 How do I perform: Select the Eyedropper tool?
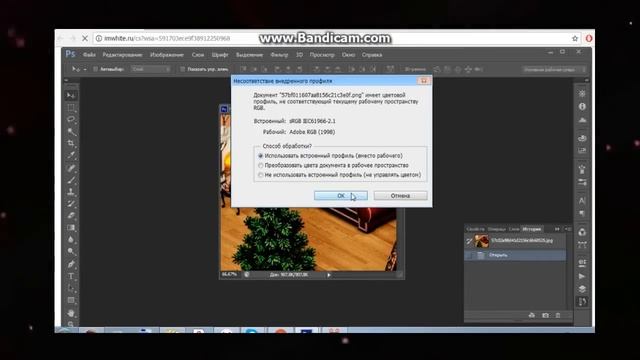(x=71, y=155)
